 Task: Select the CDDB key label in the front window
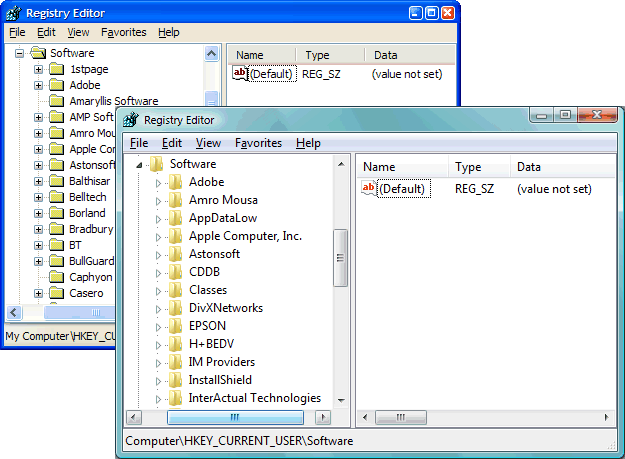[204, 272]
